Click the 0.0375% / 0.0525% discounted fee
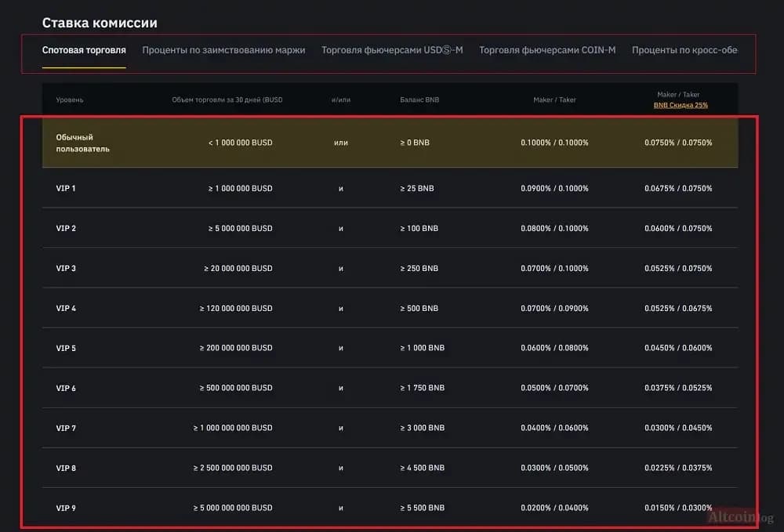 pos(678,388)
